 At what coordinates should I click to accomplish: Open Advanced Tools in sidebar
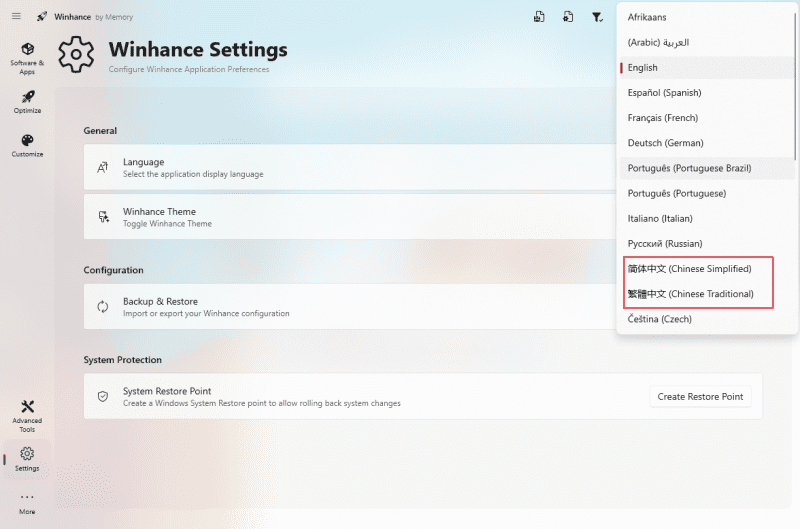click(28, 416)
